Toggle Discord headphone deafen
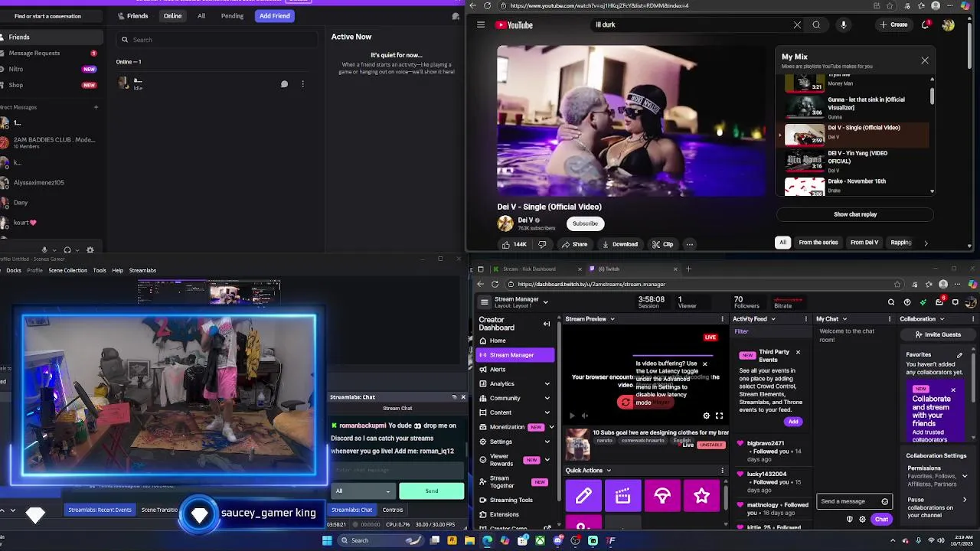The image size is (980, 551). pos(67,249)
